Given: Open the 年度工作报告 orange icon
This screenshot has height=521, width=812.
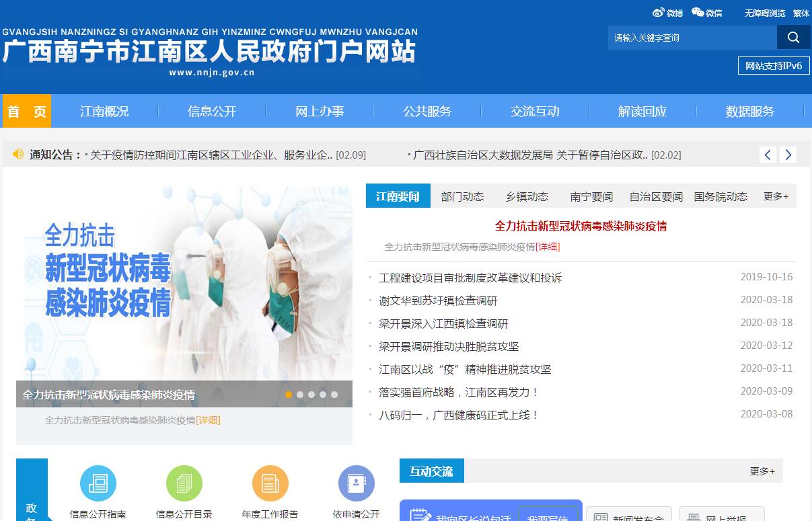Looking at the screenshot, I should 270,483.
